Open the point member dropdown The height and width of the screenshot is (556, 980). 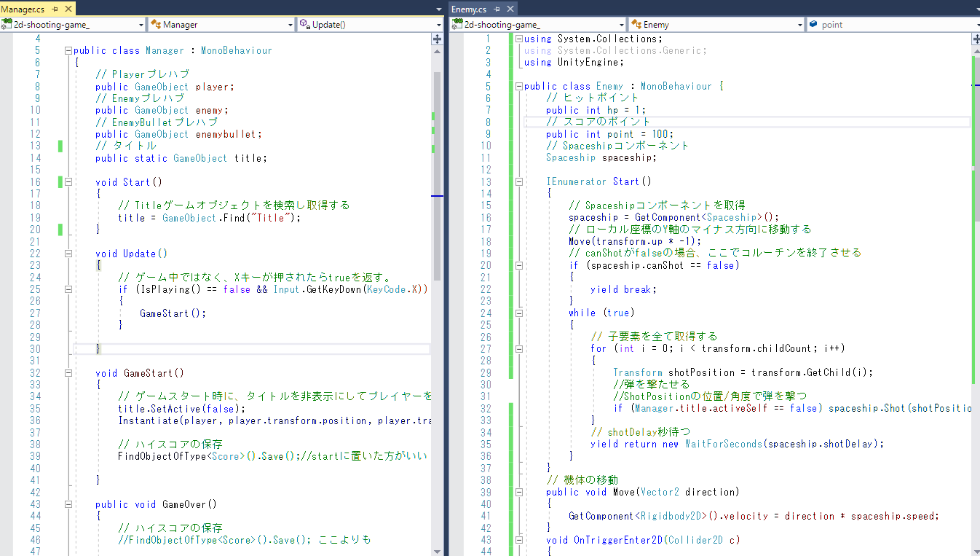[893, 24]
